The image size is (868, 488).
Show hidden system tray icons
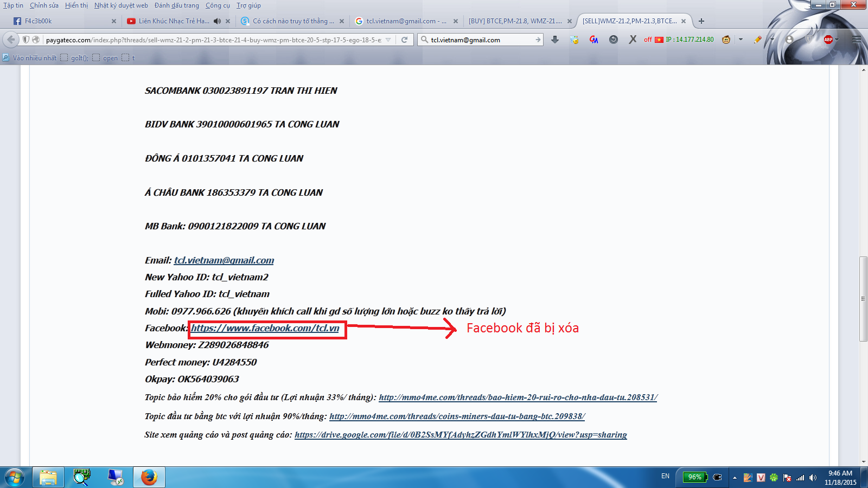click(x=735, y=478)
